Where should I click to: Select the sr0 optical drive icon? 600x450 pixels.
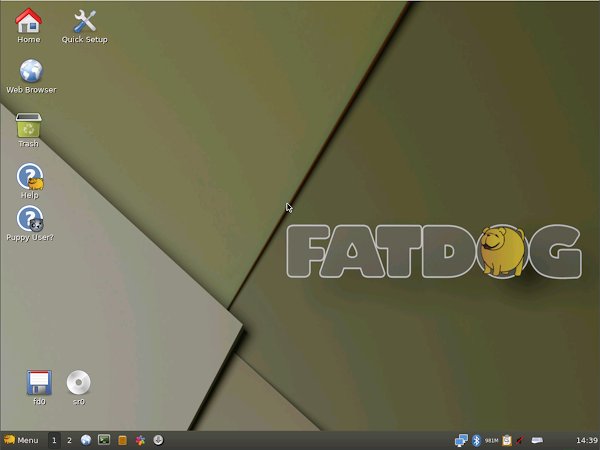tap(78, 382)
